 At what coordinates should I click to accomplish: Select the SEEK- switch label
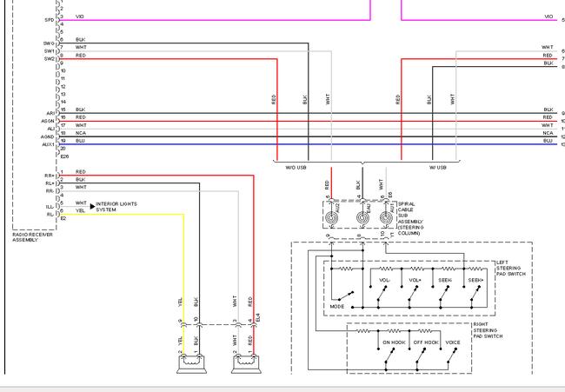[445, 280]
